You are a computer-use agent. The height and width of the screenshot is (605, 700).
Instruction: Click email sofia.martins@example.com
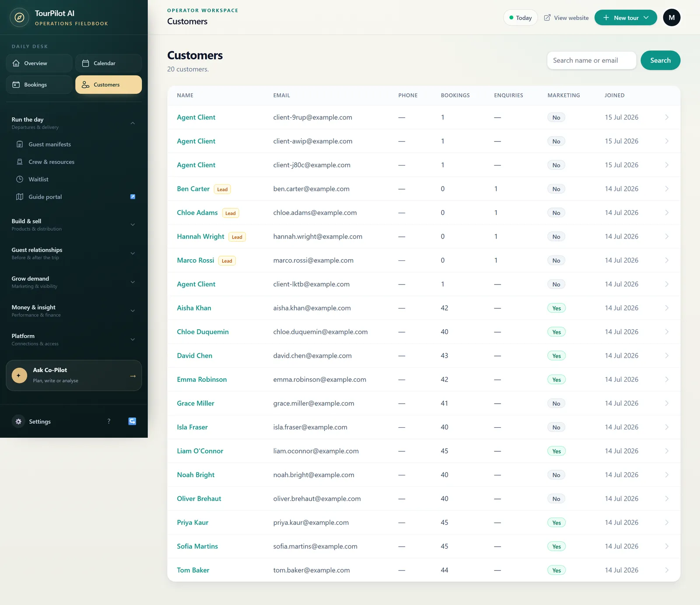[x=315, y=546]
